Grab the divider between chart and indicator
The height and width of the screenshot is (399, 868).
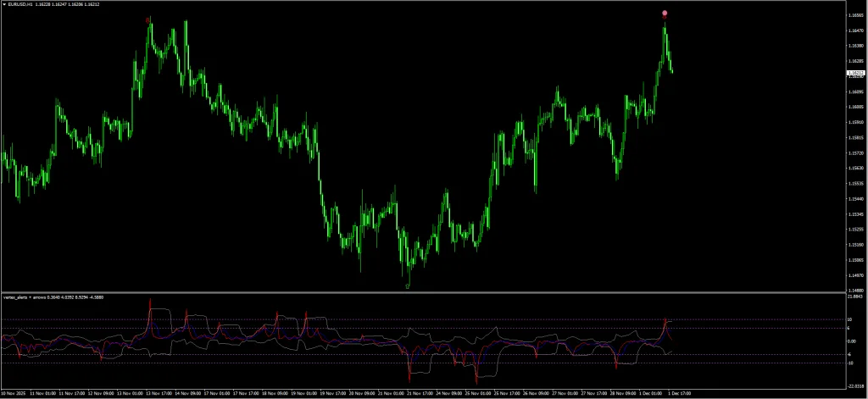tap(424, 292)
